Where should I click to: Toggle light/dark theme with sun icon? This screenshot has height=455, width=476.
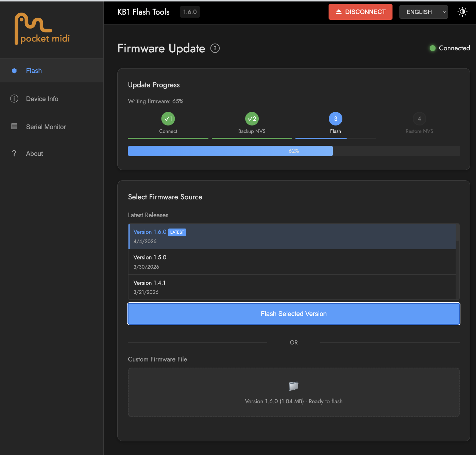pyautogui.click(x=462, y=12)
